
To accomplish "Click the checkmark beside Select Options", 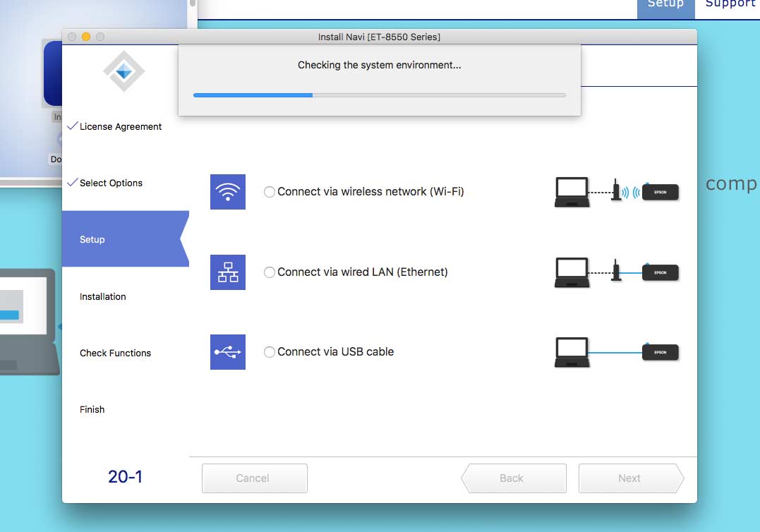I will coord(72,183).
